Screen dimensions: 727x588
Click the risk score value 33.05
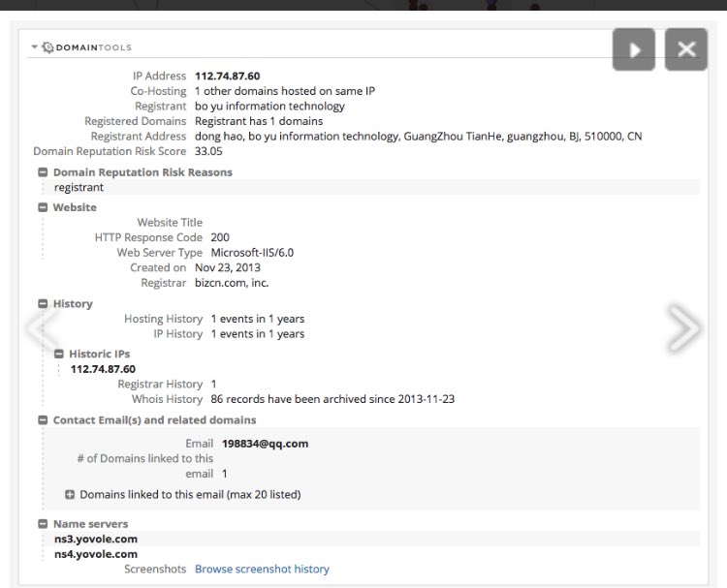pos(208,151)
